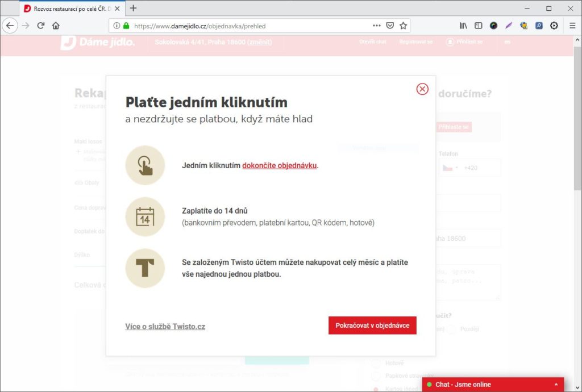Toggle the browser sidebar icon

[x=479, y=26]
